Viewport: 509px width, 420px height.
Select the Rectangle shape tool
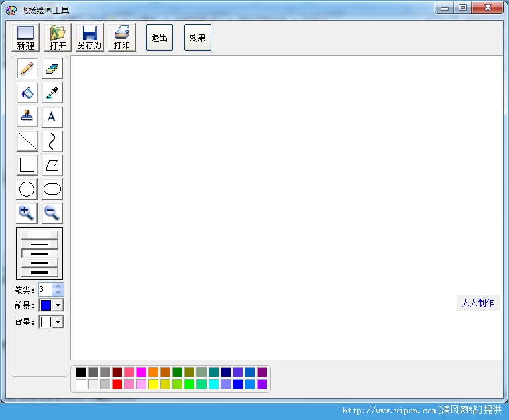(x=27, y=165)
